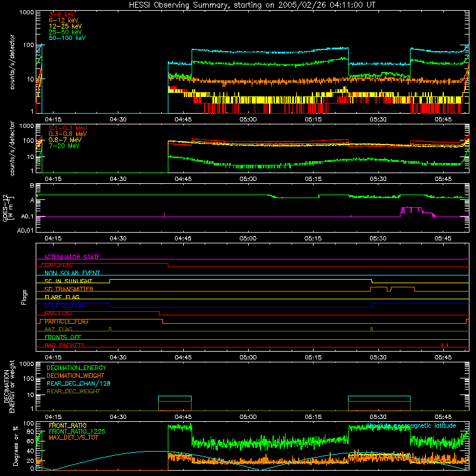Image resolution: width=476 pixels, height=476 pixels.
Task: Click the GOES-12 axis label
Action: point(8,208)
